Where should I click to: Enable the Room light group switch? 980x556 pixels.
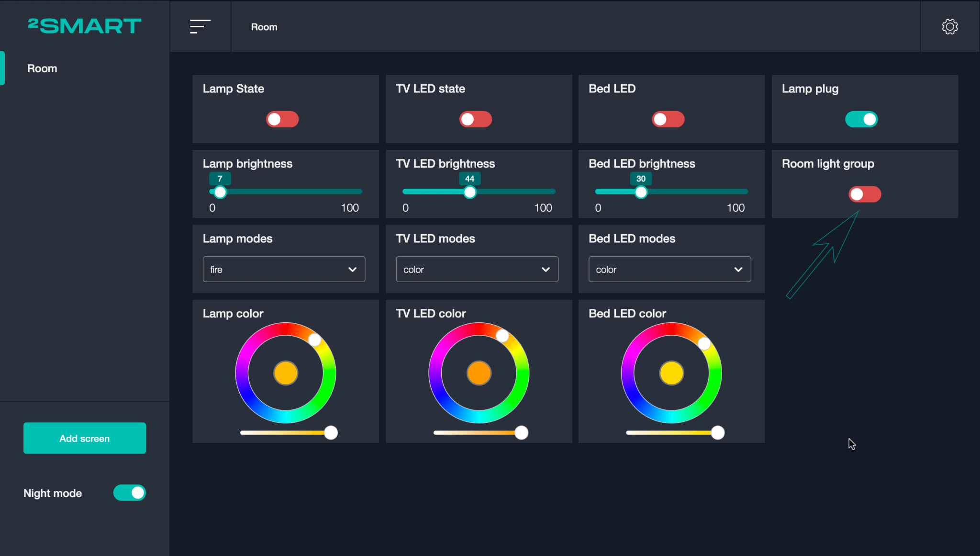point(865,194)
